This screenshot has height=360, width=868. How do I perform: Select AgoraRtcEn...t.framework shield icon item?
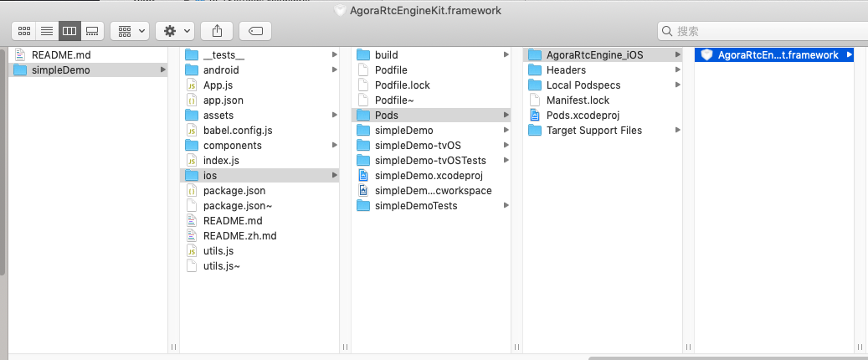coord(706,54)
